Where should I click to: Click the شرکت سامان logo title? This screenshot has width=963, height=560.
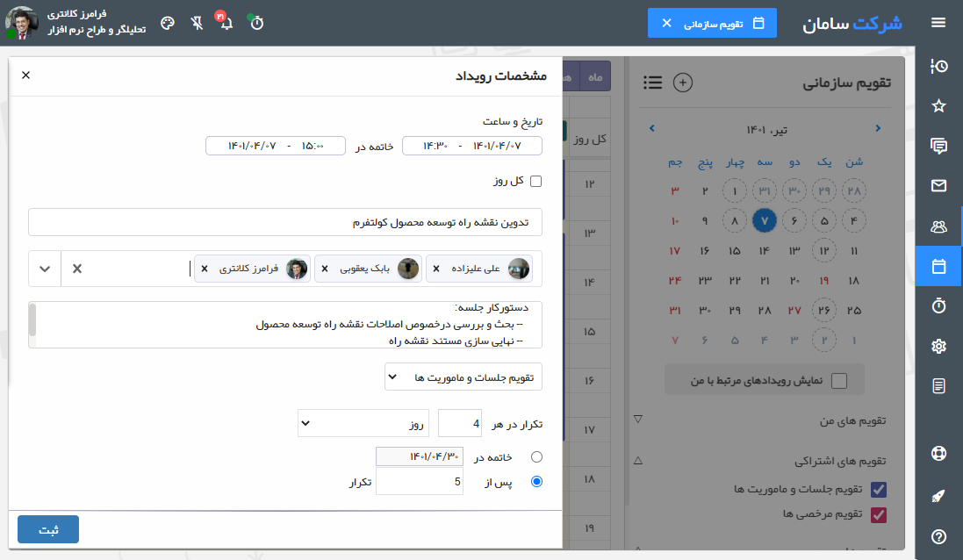pyautogui.click(x=852, y=24)
